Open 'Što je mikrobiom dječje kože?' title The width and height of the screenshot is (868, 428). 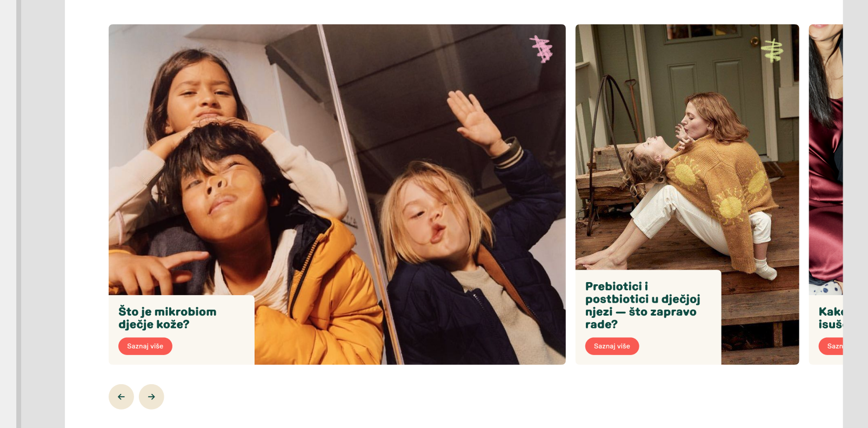click(168, 318)
